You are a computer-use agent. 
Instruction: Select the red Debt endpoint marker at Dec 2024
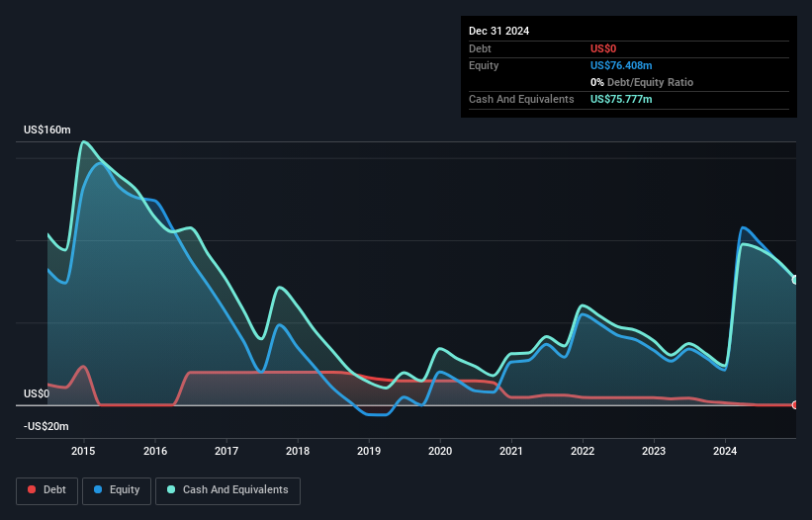point(795,405)
